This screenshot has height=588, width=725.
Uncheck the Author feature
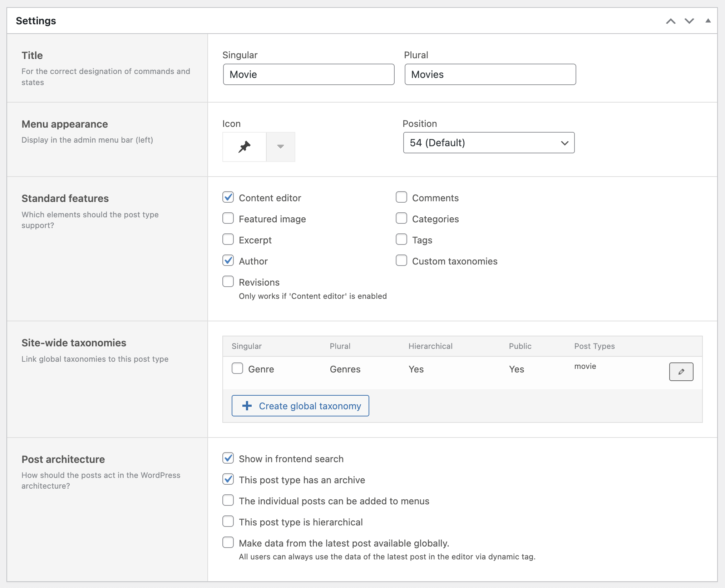tap(228, 261)
